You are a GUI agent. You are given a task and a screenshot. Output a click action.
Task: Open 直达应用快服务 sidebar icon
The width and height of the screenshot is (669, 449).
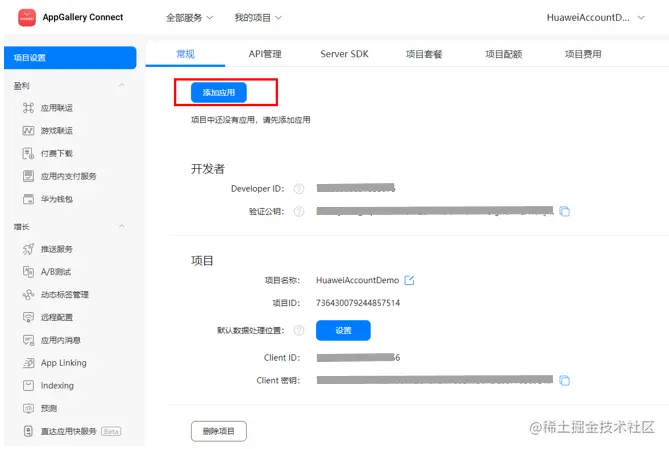pos(28,431)
